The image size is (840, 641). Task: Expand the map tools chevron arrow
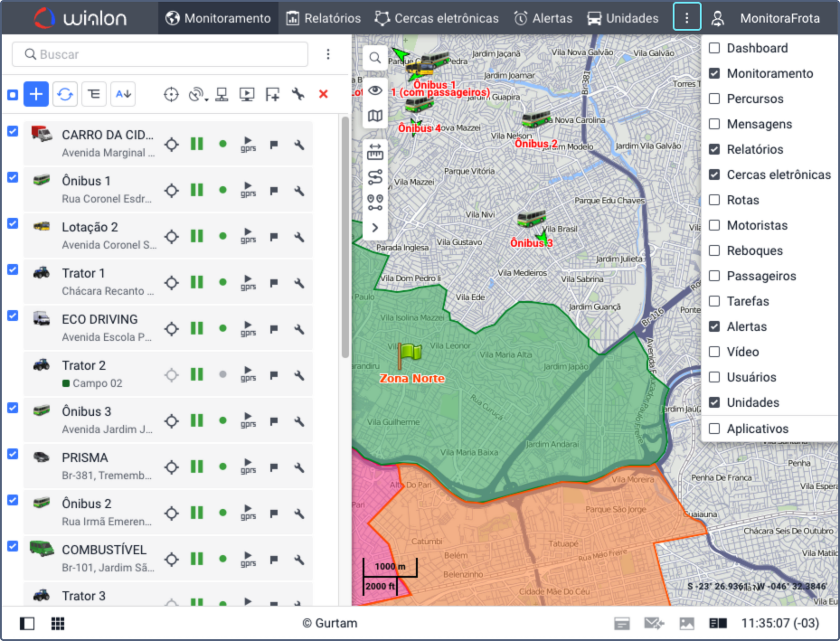point(375,228)
